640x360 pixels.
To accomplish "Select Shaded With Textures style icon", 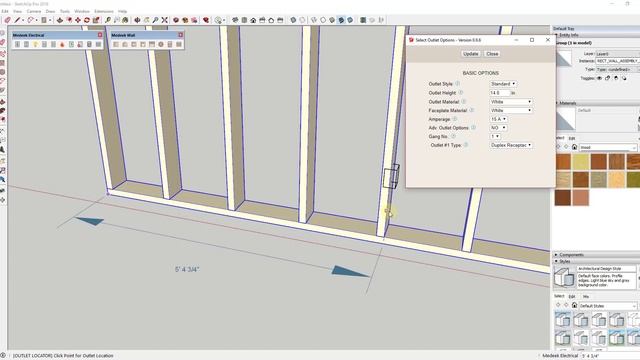I will 341,20.
